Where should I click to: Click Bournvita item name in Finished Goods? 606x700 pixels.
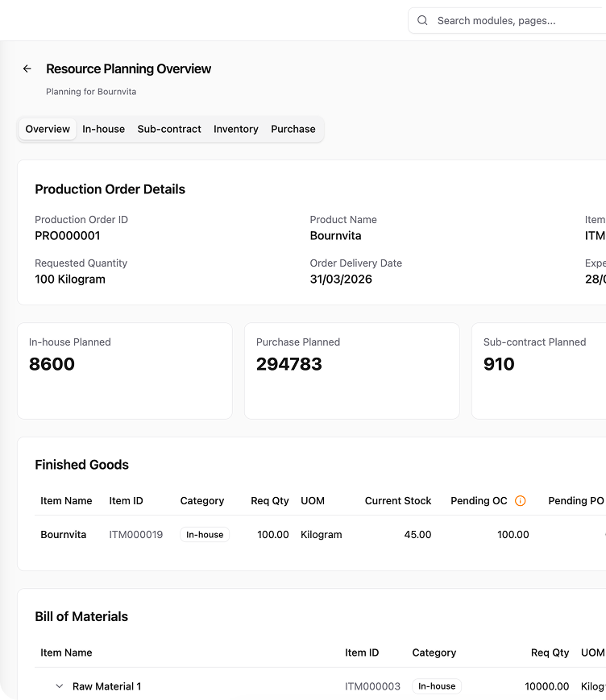[64, 534]
